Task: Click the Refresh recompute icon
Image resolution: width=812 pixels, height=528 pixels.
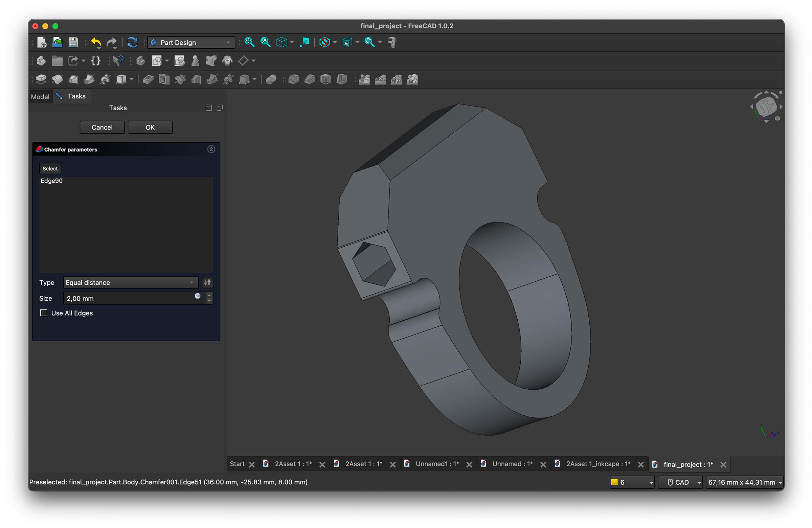Action: pyautogui.click(x=132, y=42)
